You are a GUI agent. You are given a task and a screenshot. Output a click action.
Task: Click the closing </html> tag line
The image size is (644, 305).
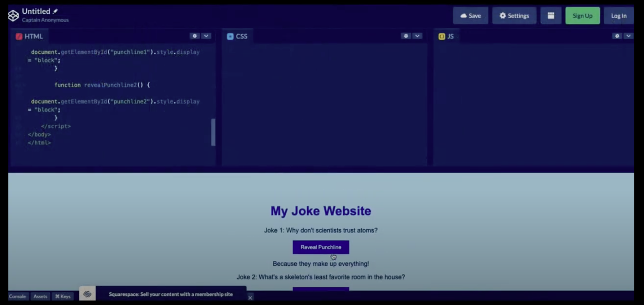pyautogui.click(x=39, y=143)
